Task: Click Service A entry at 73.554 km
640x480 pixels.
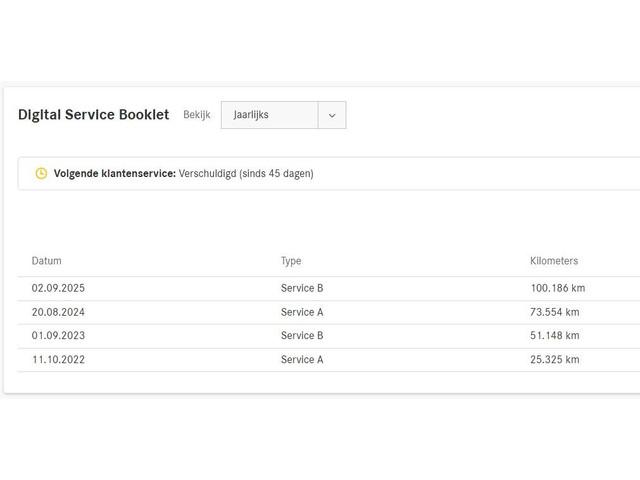Action: tap(302, 312)
